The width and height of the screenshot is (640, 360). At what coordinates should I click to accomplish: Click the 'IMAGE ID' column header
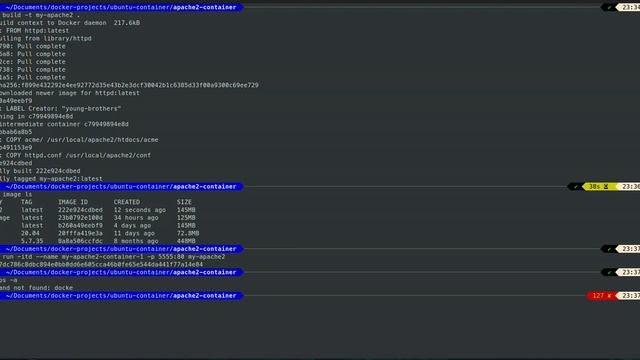click(73, 202)
